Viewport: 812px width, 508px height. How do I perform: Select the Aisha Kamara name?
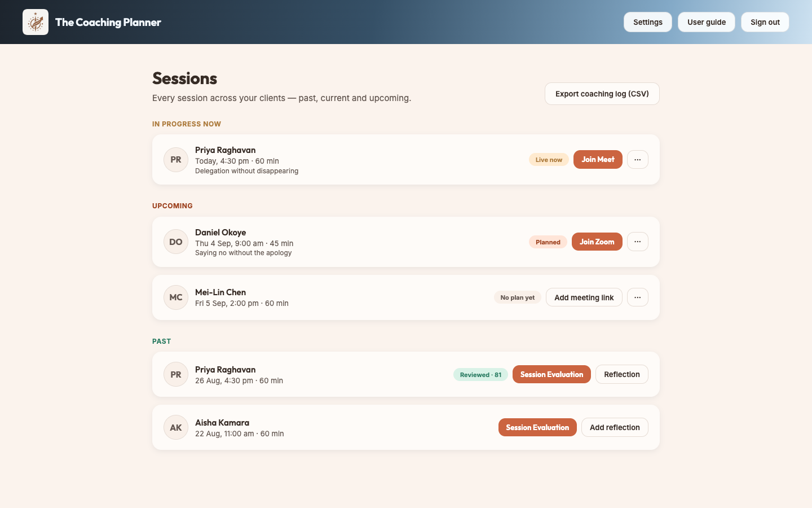pyautogui.click(x=222, y=423)
